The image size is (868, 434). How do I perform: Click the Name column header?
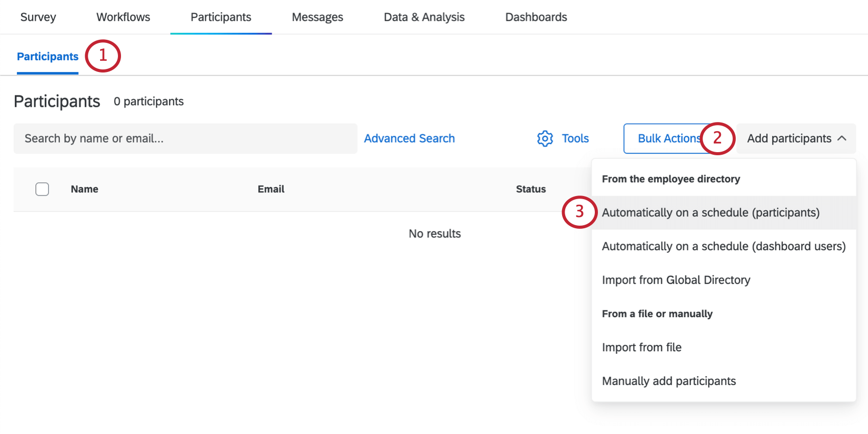(84, 189)
